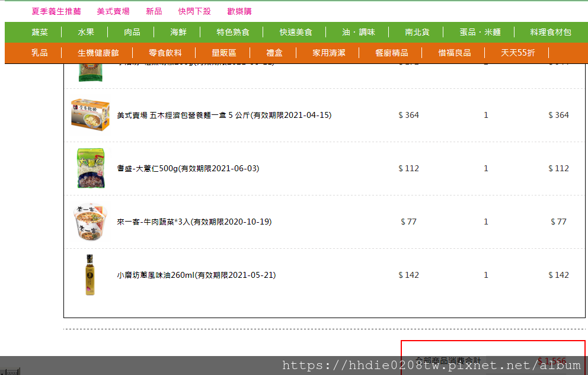Click subtotal $ 112 in 大薏仁 row
Image resolution: width=588 pixels, height=375 pixels.
pos(559,169)
